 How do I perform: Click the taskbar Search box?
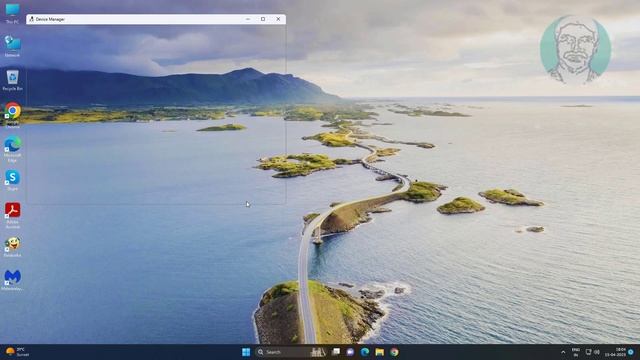291,352
